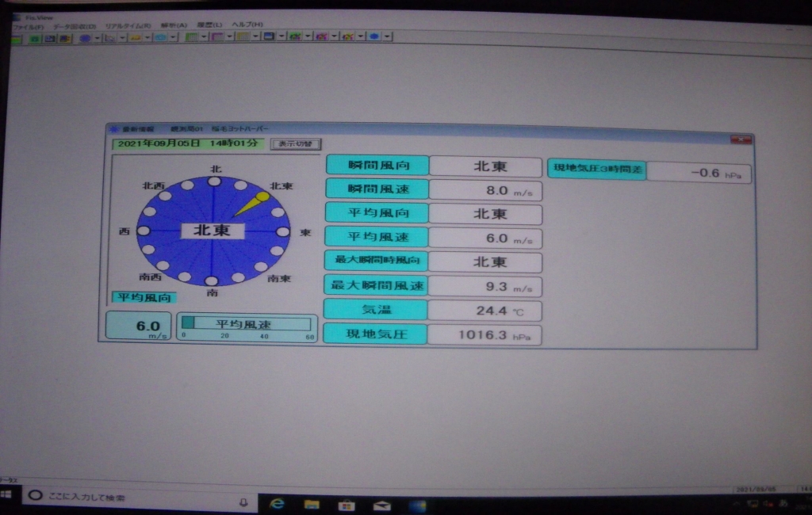The height and width of the screenshot is (515, 812).
Task: Click the 平均風速 wind speed gauge bar
Action: pos(246,324)
